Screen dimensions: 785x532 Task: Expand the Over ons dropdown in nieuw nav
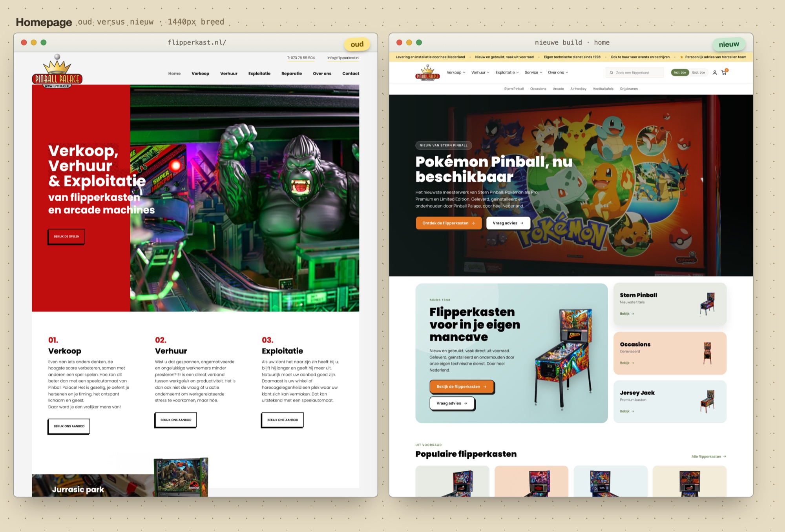(558, 73)
